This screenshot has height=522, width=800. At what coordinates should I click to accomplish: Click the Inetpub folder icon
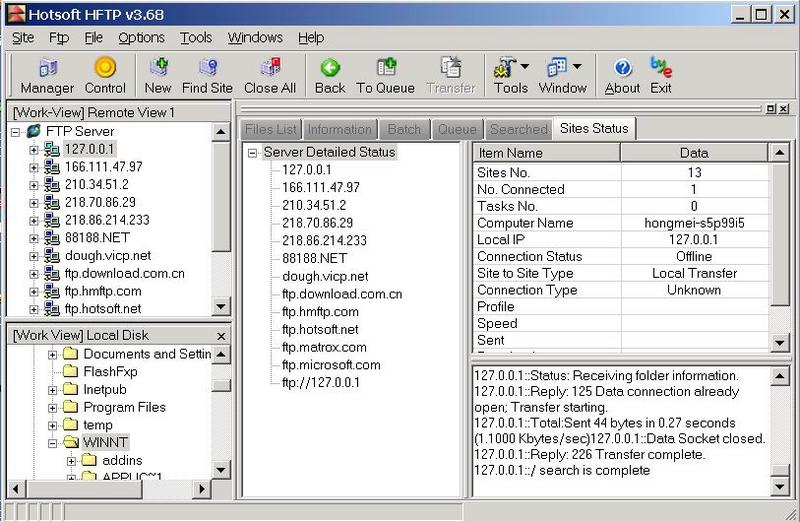pyautogui.click(x=70, y=389)
